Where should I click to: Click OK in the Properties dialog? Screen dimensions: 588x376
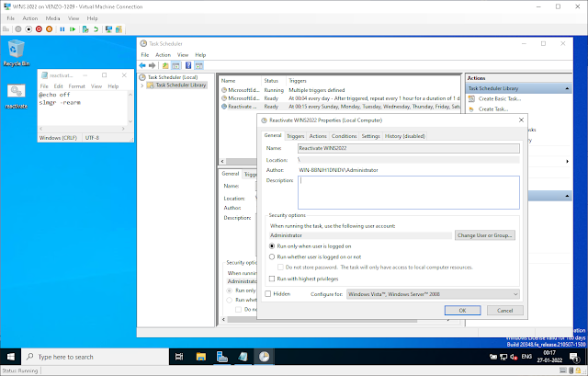pyautogui.click(x=462, y=311)
